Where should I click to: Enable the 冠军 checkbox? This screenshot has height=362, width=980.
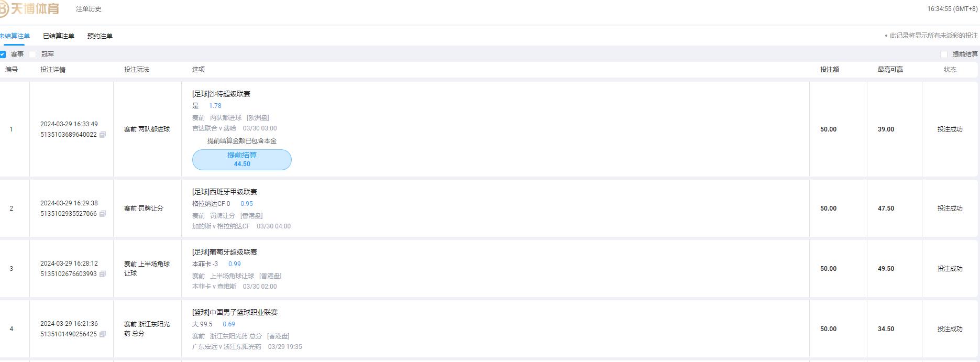tap(32, 54)
